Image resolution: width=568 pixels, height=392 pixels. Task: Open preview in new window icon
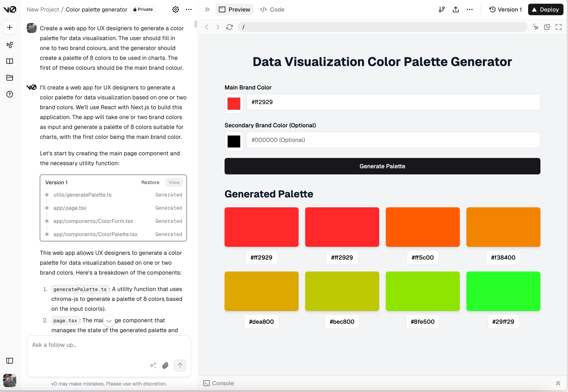coord(547,27)
